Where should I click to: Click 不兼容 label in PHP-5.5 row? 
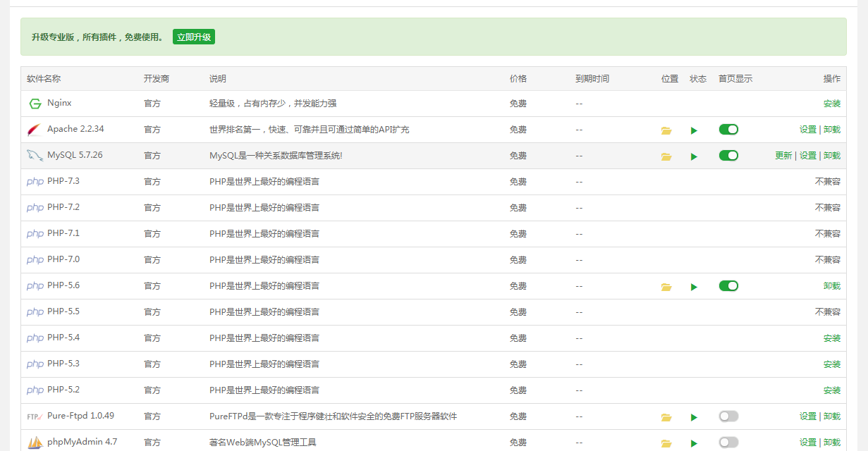pyautogui.click(x=828, y=312)
